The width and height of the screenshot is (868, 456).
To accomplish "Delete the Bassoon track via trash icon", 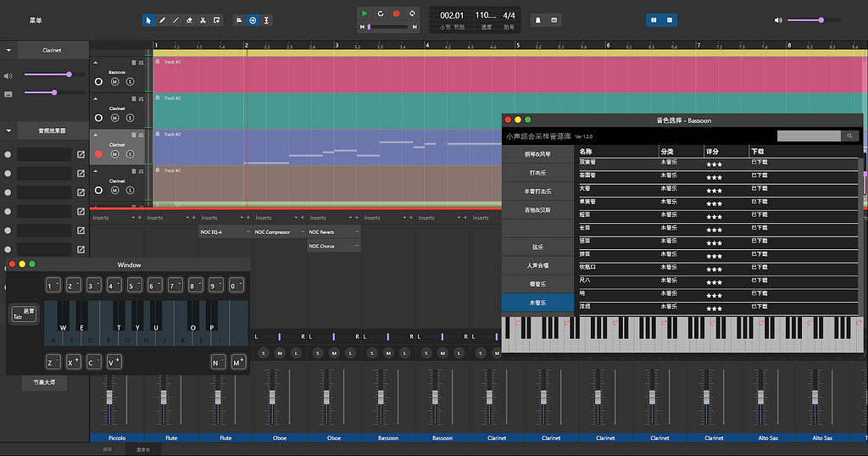I will pos(133,62).
